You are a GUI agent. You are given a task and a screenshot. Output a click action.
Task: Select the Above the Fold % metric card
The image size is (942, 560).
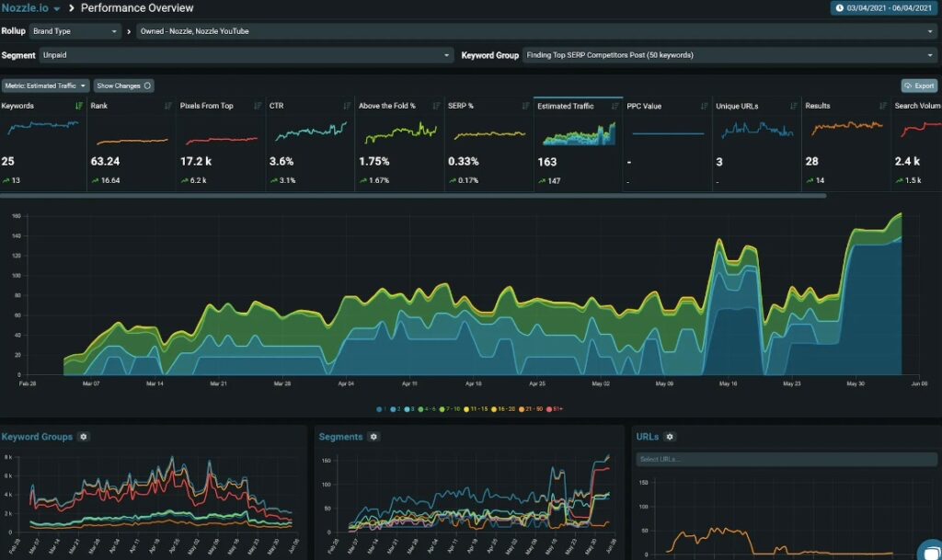point(399,144)
